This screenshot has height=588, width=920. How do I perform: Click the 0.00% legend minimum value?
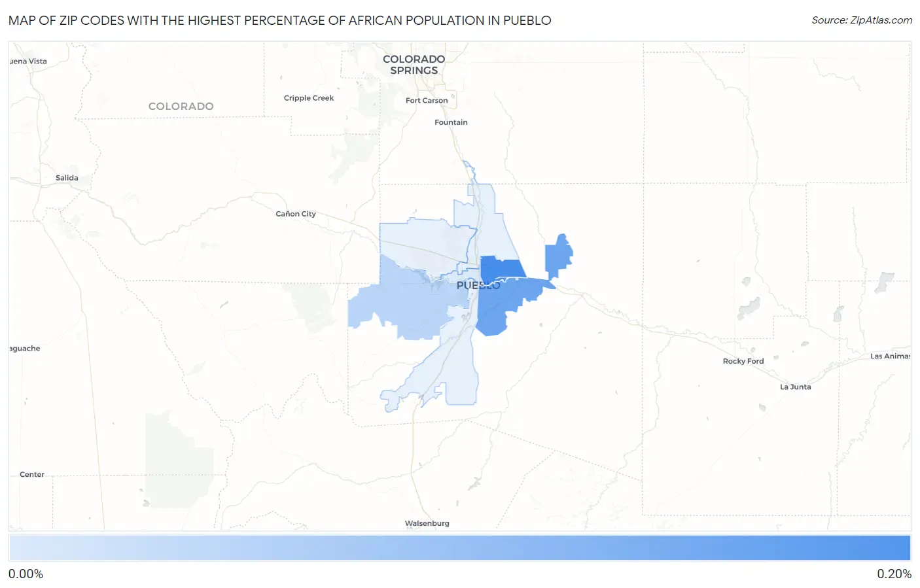click(26, 574)
